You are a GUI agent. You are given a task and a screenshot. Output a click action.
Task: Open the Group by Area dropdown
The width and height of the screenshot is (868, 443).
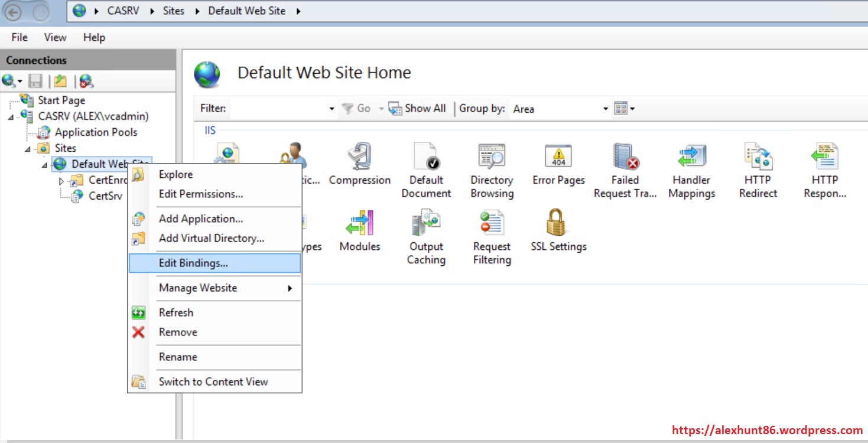click(605, 109)
